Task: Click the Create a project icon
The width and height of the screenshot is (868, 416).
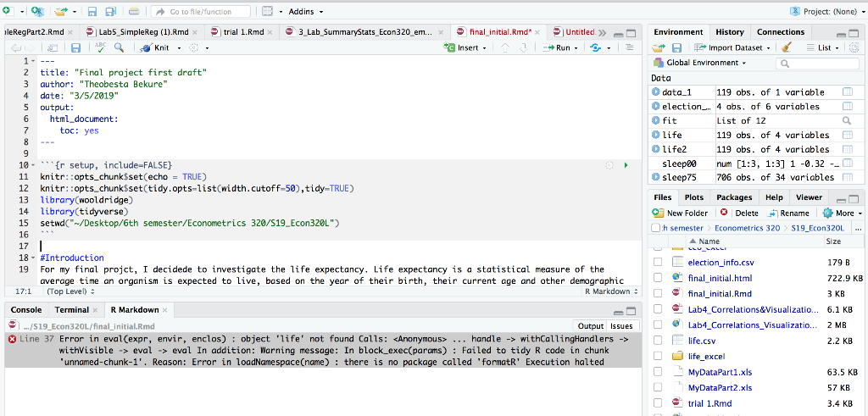Action: coord(37,11)
